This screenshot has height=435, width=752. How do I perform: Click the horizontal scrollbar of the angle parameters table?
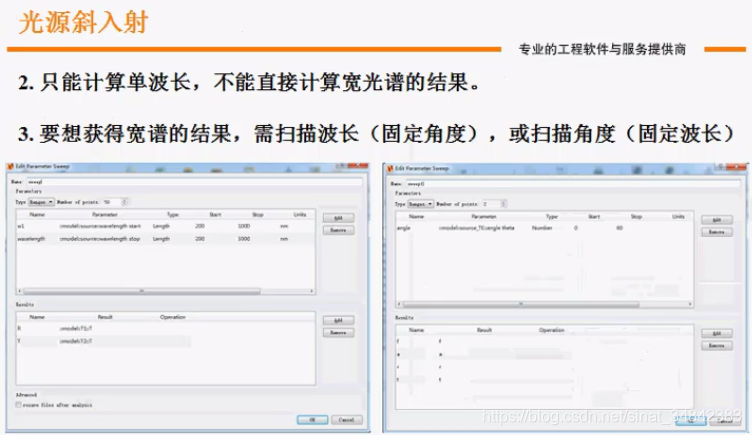pyautogui.click(x=520, y=304)
